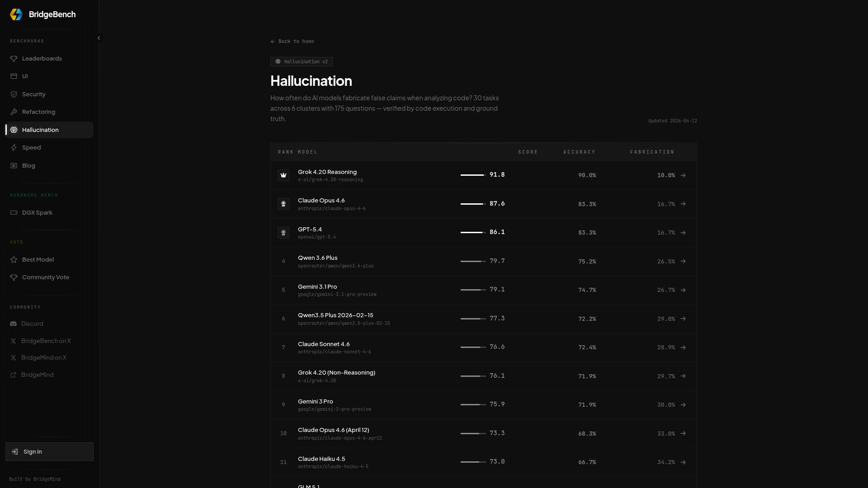This screenshot has height=488, width=868.
Task: Click the Refactoring wrench icon
Action: tap(14, 112)
